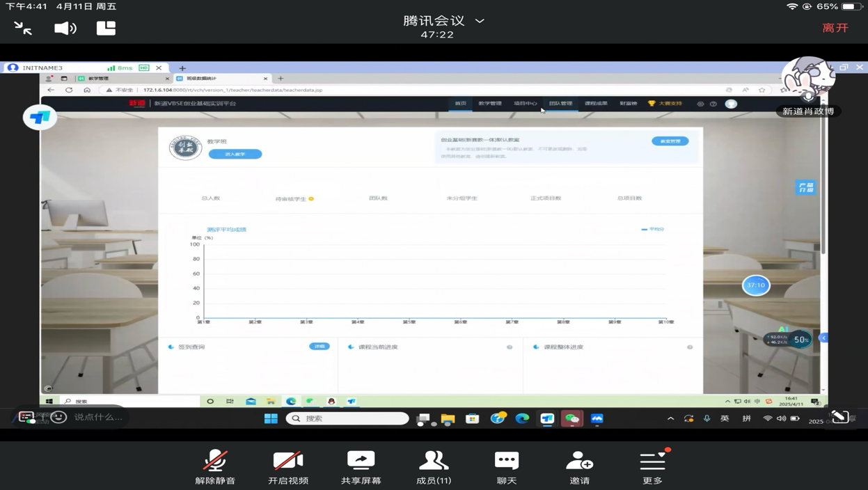The width and height of the screenshot is (868, 490).
Task: Start sharing with 共享屏幕
Action: (361, 467)
